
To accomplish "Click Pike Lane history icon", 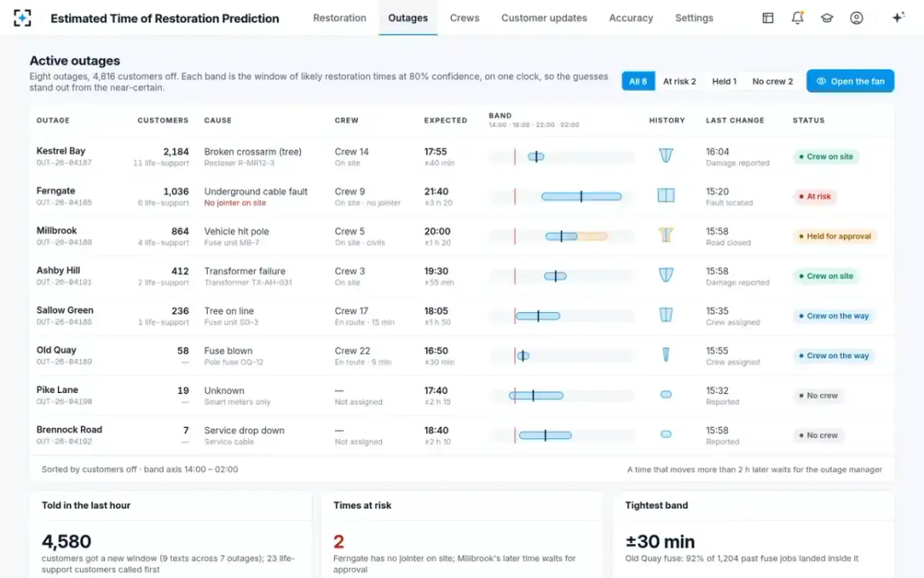I will [x=666, y=395].
